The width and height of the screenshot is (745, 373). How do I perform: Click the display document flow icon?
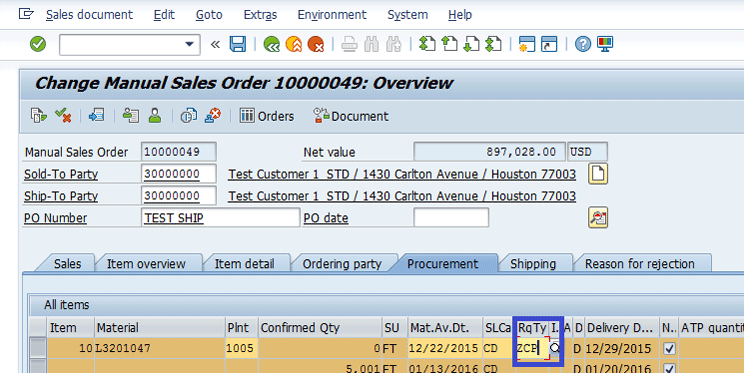(39, 115)
